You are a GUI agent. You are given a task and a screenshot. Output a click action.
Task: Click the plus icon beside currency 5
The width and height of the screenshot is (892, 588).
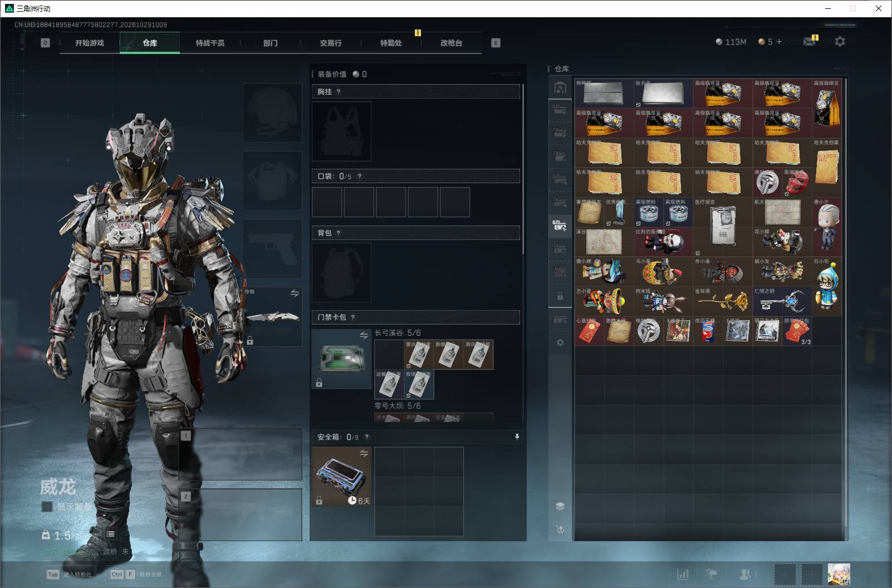point(778,42)
